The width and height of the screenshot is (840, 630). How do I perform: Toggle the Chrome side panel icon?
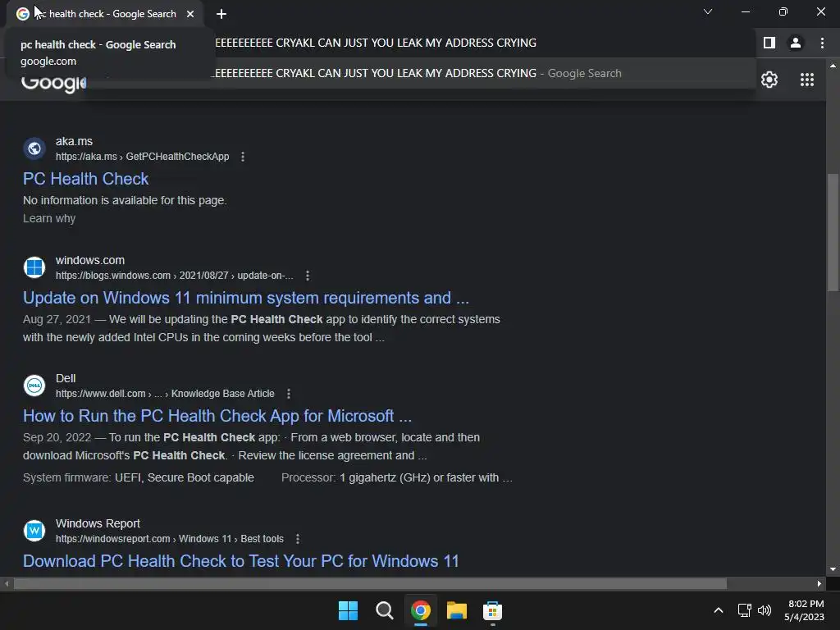(769, 43)
